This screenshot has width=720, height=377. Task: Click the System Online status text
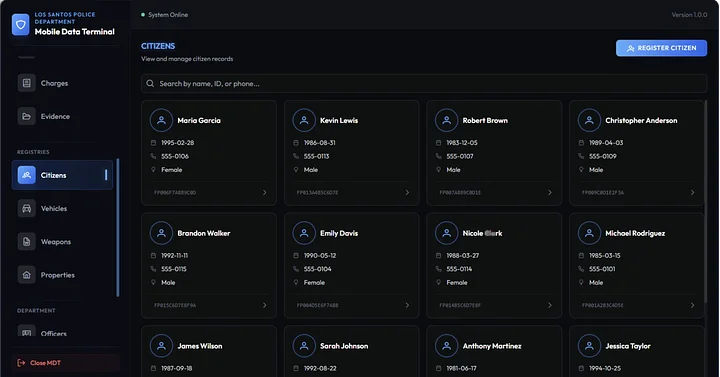tap(168, 15)
